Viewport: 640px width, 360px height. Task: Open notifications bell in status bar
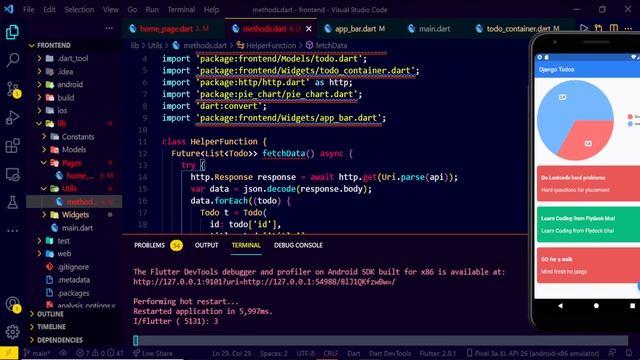[x=629, y=353]
